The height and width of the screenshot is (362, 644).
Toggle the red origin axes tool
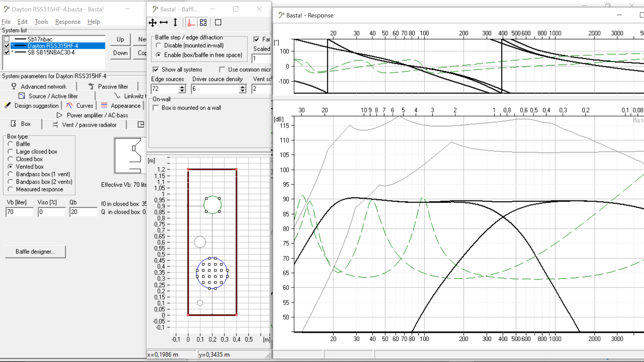(191, 22)
